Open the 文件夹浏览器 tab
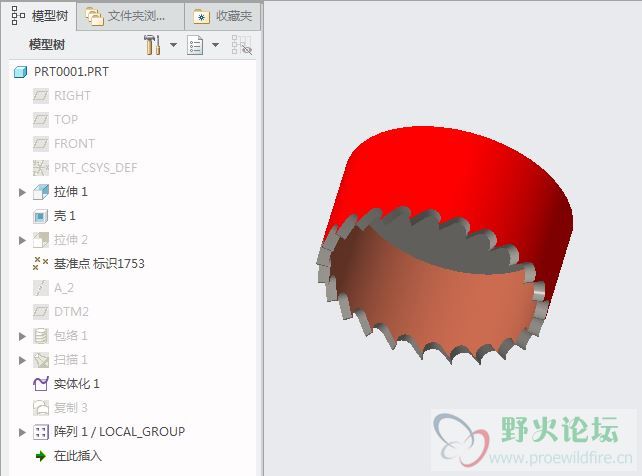This screenshot has width=642, height=476. 130,16
